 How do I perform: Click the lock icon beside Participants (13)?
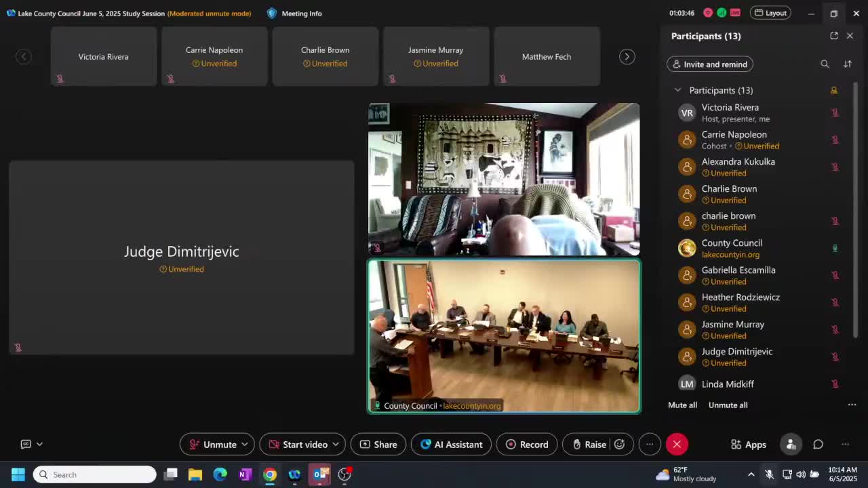pos(834,90)
